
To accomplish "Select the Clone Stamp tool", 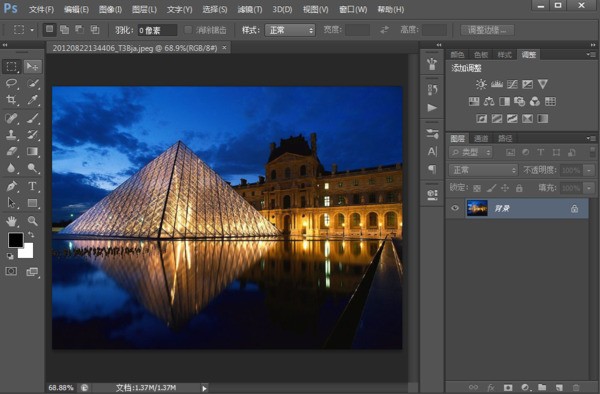I will pyautogui.click(x=11, y=135).
